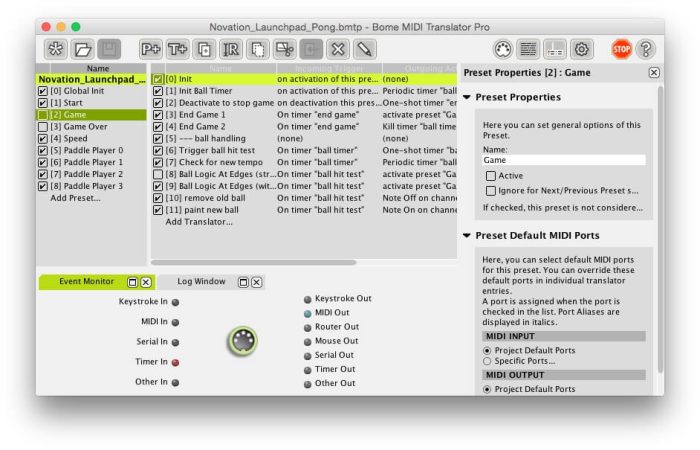700x450 pixels.
Task: Collapse the Preset Default MIDI Ports section
Action: tap(467, 236)
